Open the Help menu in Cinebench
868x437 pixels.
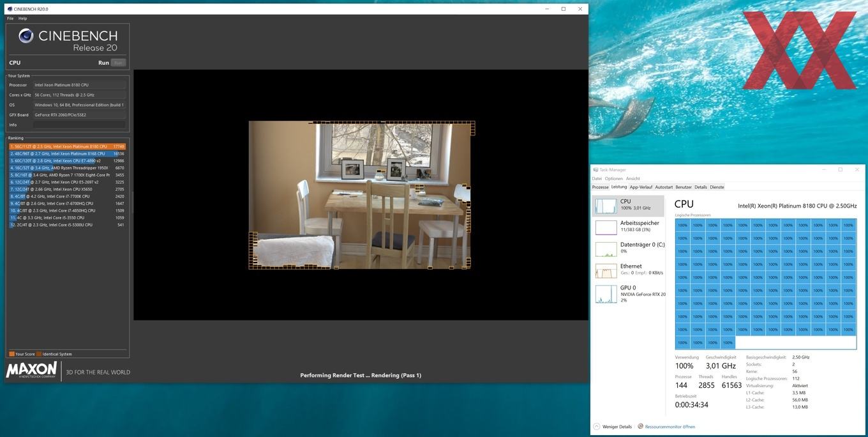(x=22, y=19)
